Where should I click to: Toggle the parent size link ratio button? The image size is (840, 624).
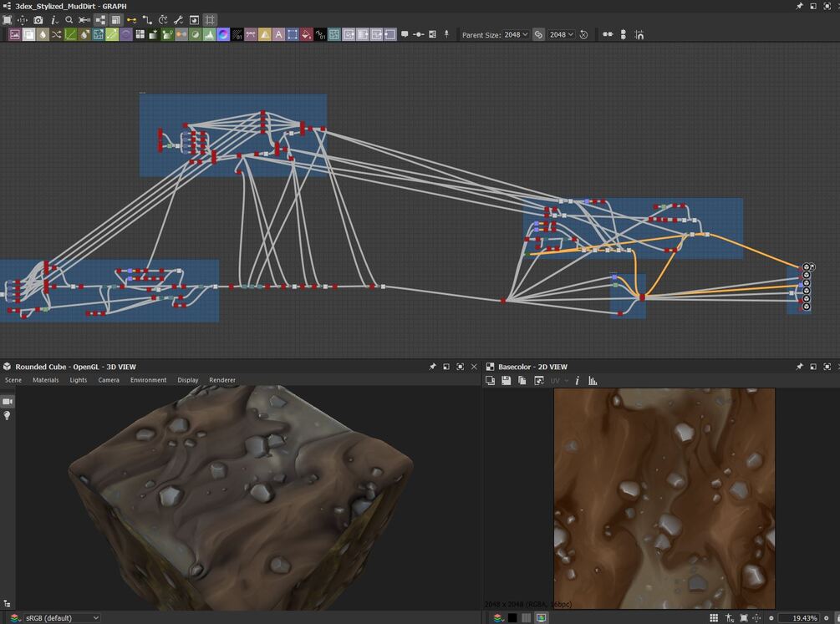pos(538,35)
